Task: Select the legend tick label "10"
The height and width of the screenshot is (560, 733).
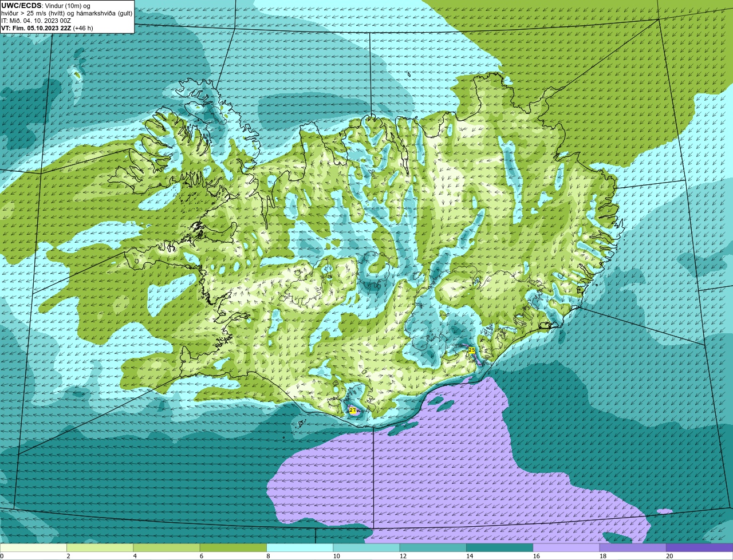Action: pos(336,556)
